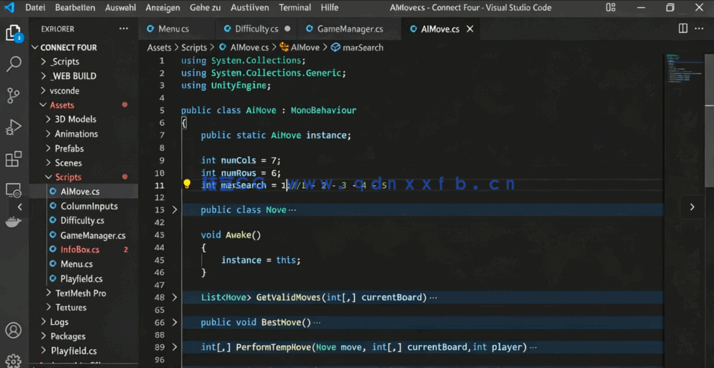Open the Search view in the activity bar

pos(14,64)
